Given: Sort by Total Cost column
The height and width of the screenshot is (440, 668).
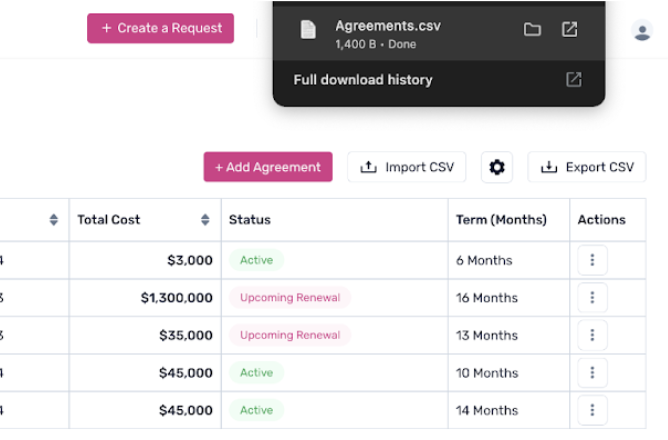Looking at the screenshot, I should tap(205, 220).
